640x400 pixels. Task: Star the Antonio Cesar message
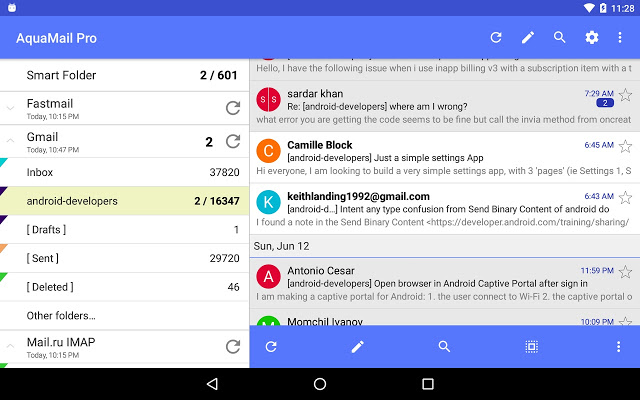(x=626, y=271)
